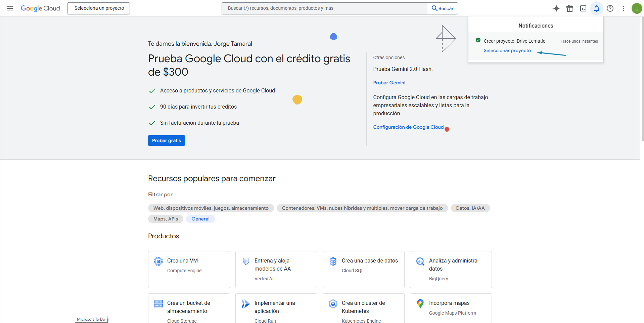
Task: Enable the 'Maps, APIs' filter chip
Action: (166, 219)
